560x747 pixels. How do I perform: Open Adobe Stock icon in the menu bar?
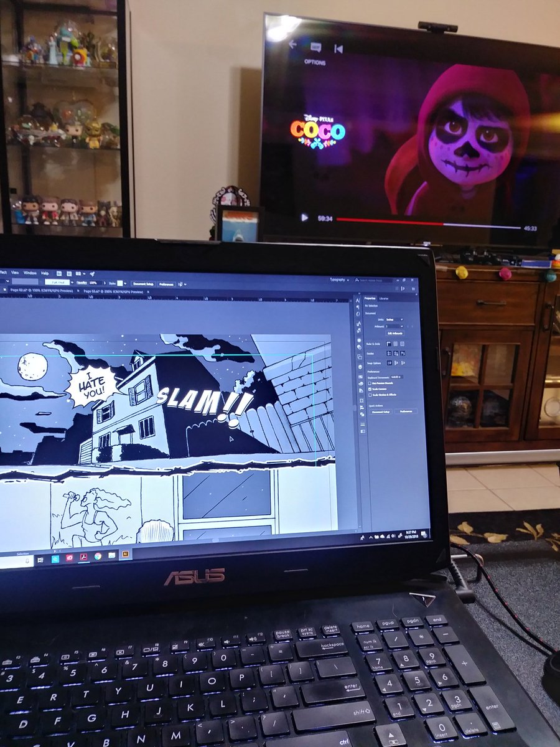tap(69, 273)
